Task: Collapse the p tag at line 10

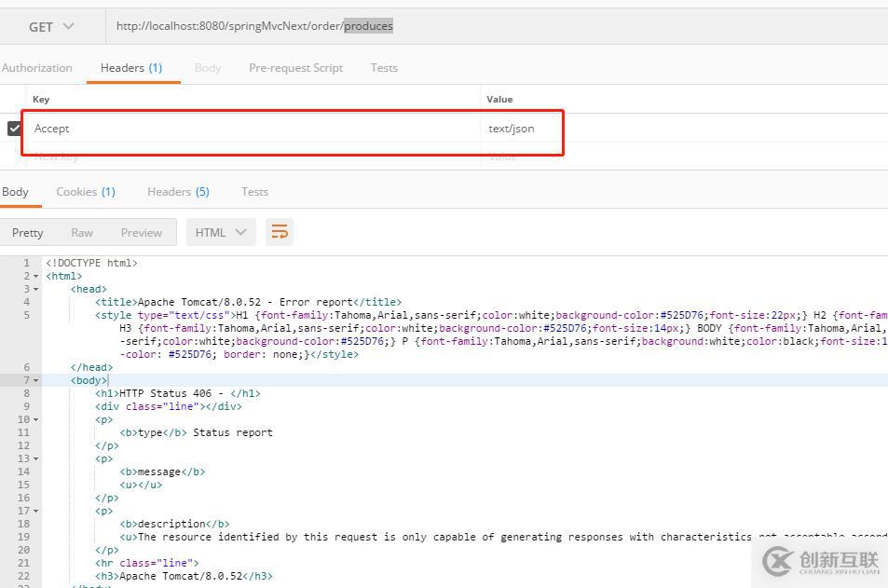Action: click(x=36, y=419)
